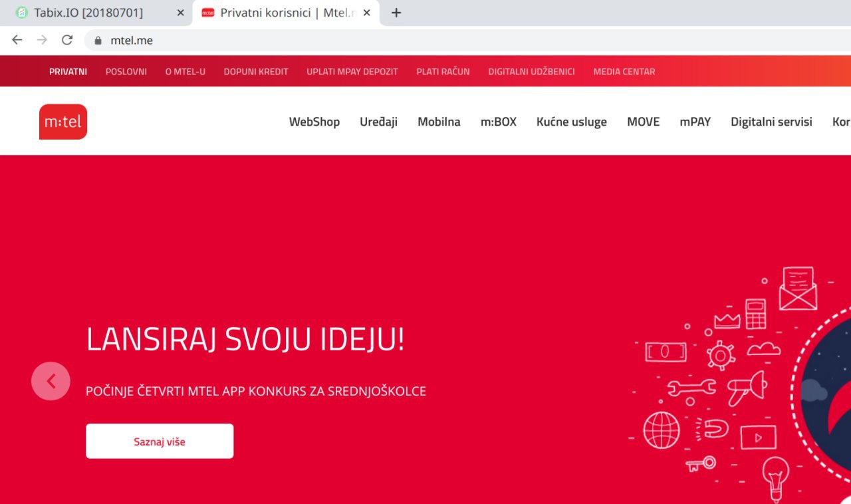The image size is (851, 504).
Task: Open DIGITALNI UDŽBENICI link
Action: [x=532, y=72]
